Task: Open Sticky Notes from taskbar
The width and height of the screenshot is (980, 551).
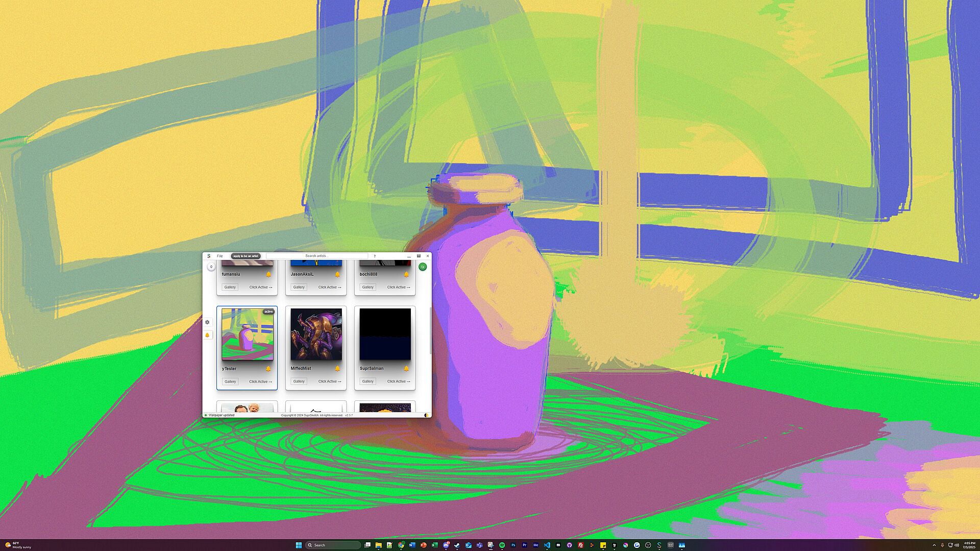Action: click(603, 545)
